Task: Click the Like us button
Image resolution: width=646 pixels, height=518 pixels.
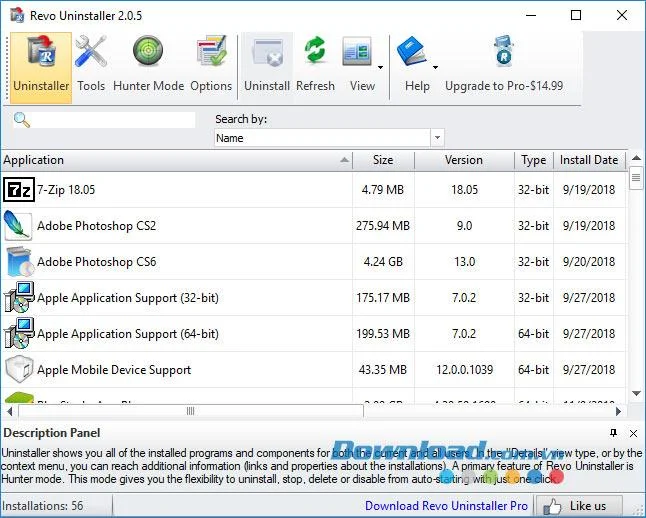Action: pos(578,506)
